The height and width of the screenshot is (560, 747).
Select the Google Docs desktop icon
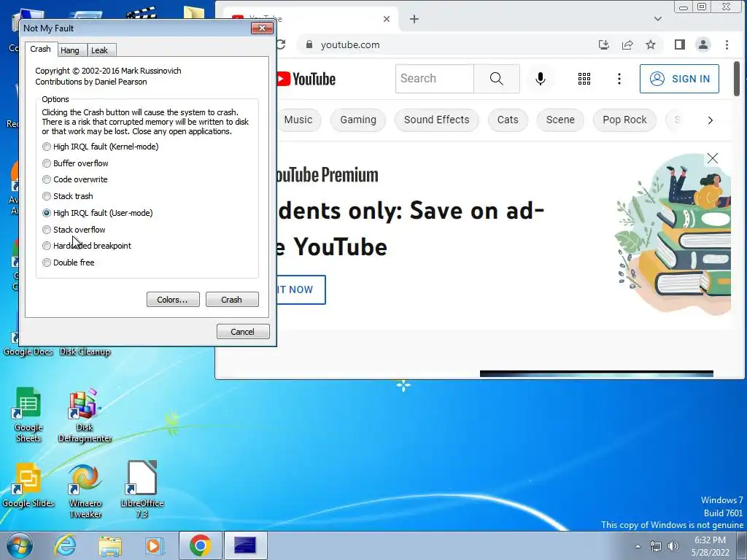pyautogui.click(x=28, y=351)
